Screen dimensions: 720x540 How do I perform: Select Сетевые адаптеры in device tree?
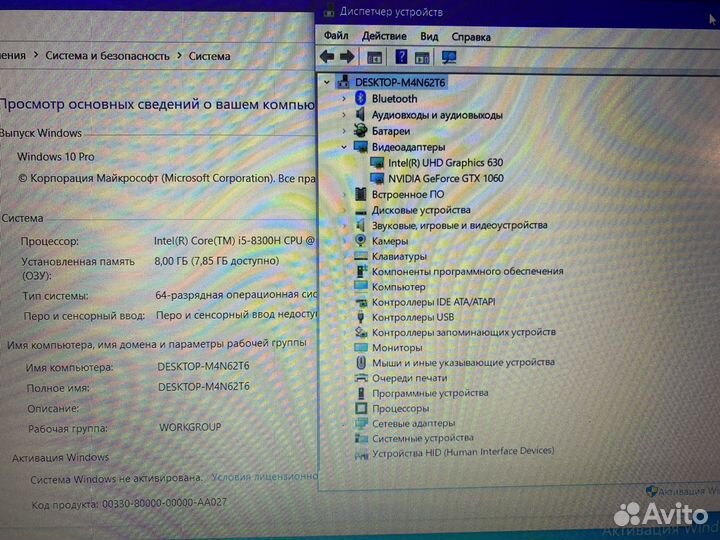(413, 423)
